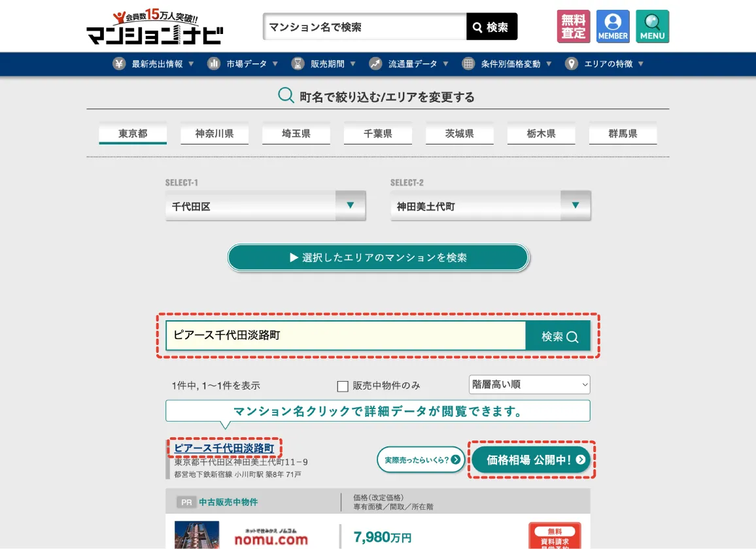Open the teal MENU magnifier icon
The height and width of the screenshot is (549, 756).
click(x=652, y=26)
